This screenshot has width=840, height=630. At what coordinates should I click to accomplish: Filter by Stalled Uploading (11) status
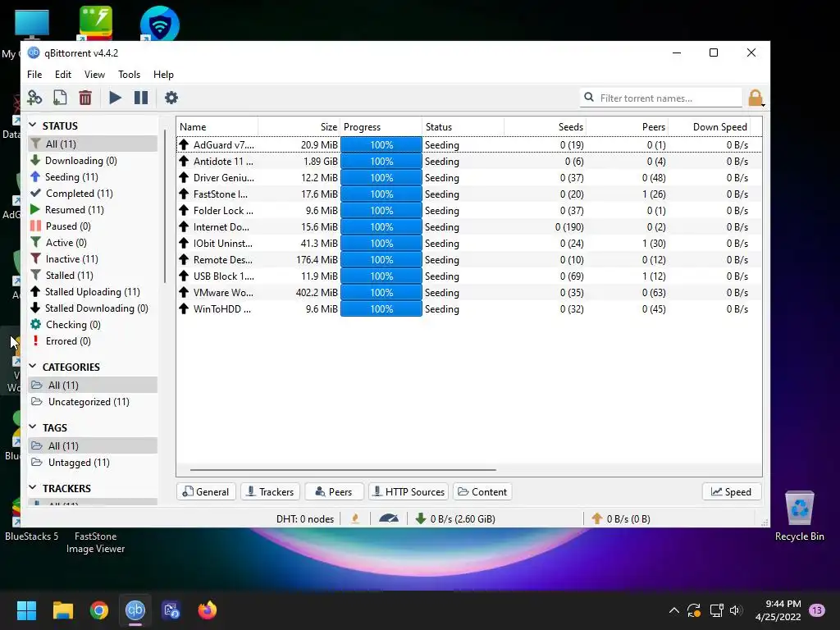coord(93,292)
